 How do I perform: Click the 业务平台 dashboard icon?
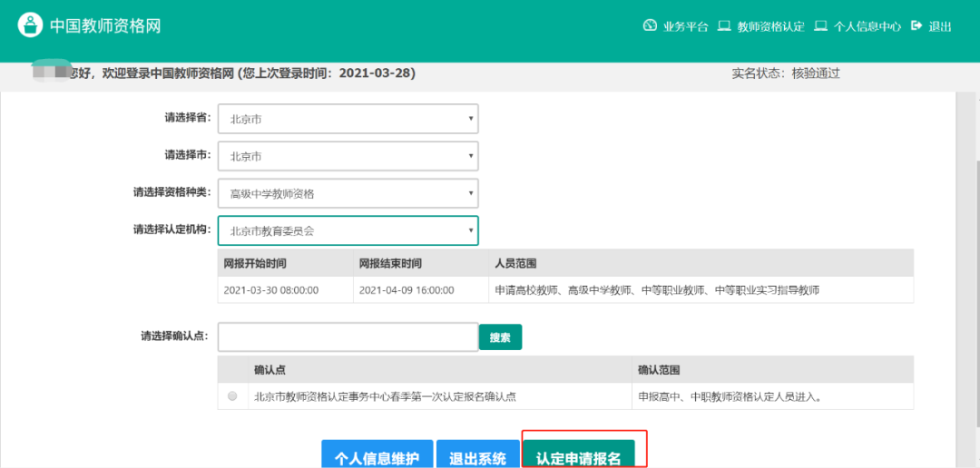(650, 25)
